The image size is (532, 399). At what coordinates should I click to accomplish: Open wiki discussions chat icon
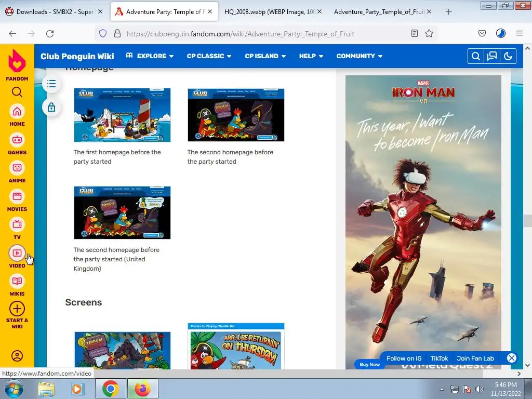(492, 56)
